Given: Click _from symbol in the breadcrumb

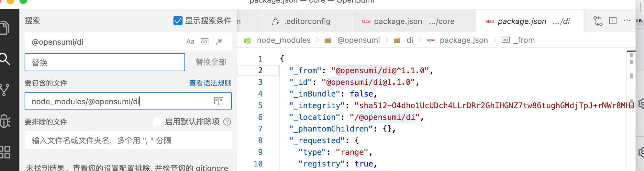Looking at the screenshot, I should [x=524, y=40].
